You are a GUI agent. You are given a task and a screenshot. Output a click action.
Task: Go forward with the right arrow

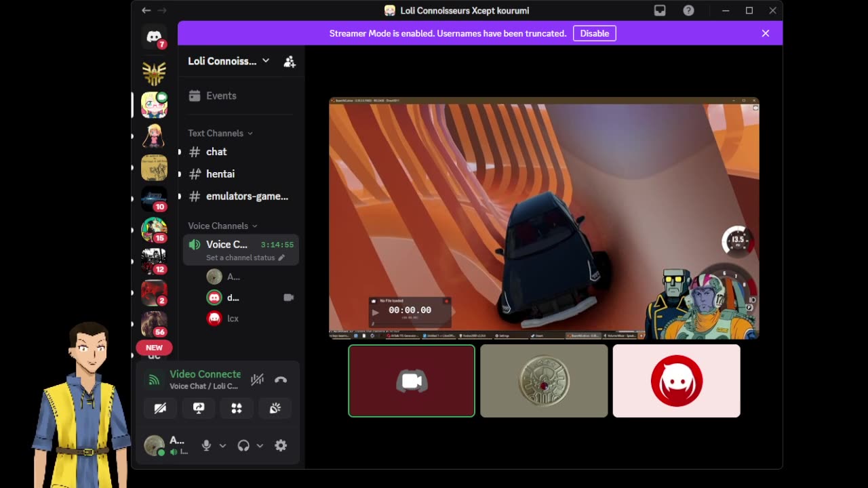click(x=161, y=10)
